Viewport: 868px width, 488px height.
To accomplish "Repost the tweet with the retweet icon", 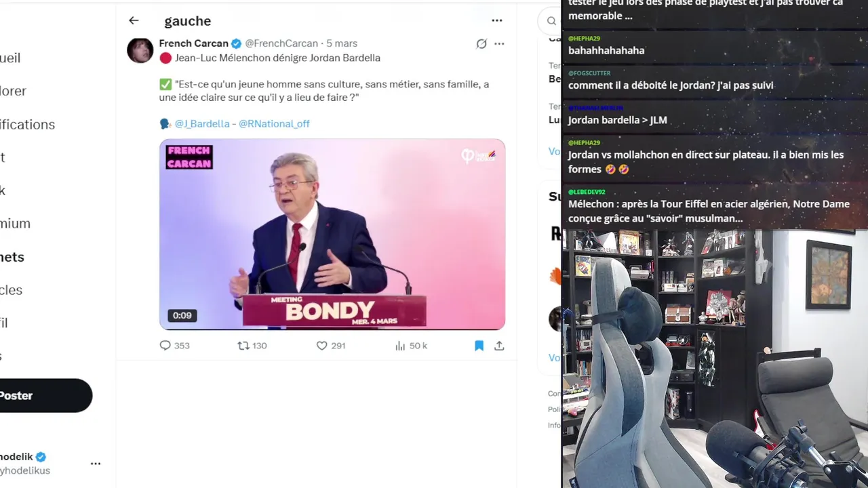I will [x=243, y=346].
